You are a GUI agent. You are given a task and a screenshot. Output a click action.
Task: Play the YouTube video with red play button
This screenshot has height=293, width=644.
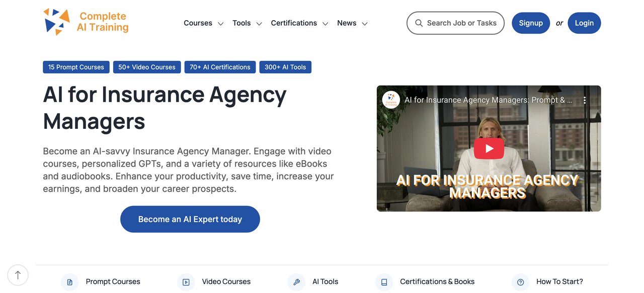click(489, 148)
